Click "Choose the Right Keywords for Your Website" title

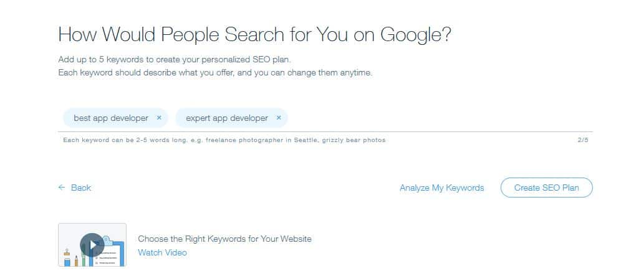coord(224,239)
